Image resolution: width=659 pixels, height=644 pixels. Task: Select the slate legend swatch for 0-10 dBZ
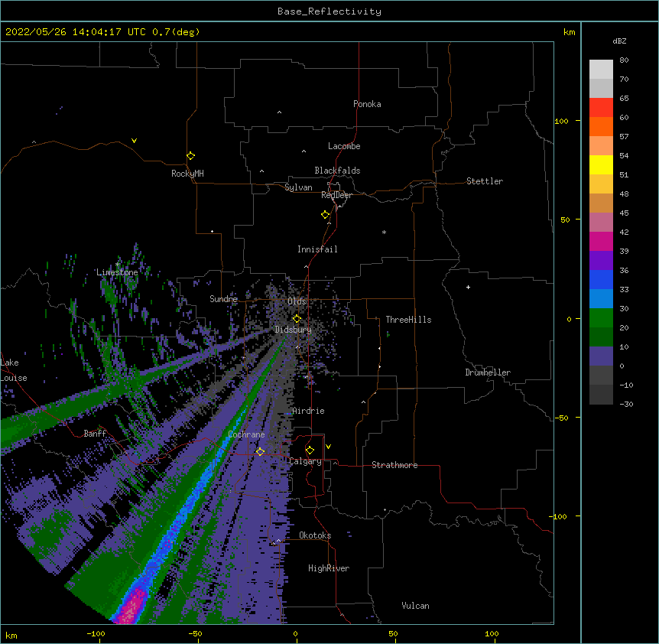pyautogui.click(x=601, y=356)
